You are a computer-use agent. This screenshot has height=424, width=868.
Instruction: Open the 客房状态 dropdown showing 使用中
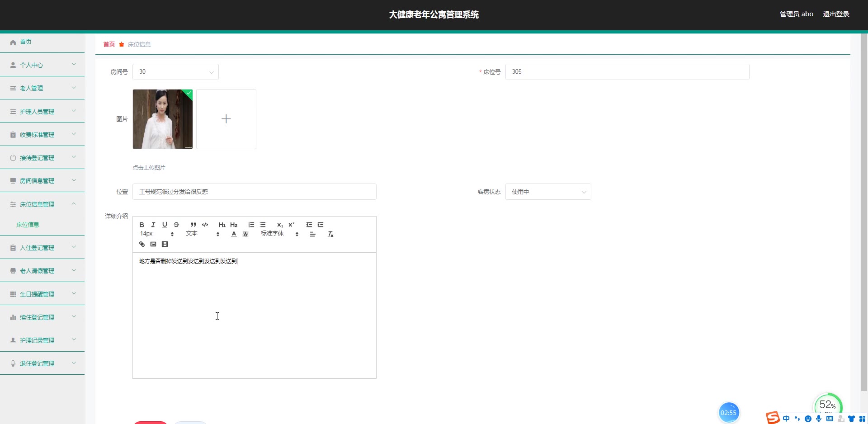(x=548, y=192)
